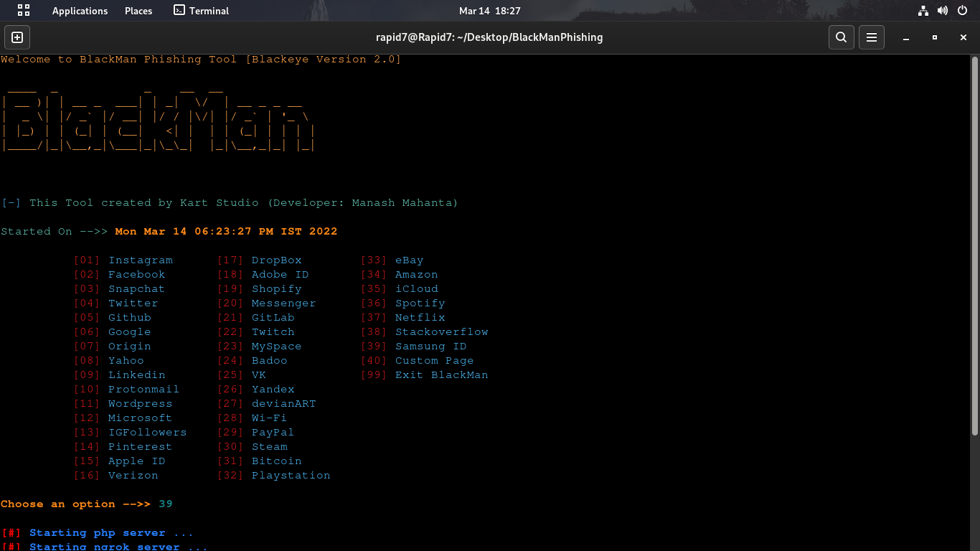Open the Applications menu

(80, 11)
